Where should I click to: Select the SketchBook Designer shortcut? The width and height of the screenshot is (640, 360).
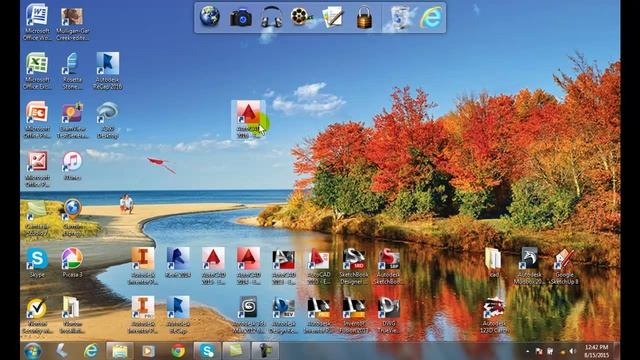point(354,266)
